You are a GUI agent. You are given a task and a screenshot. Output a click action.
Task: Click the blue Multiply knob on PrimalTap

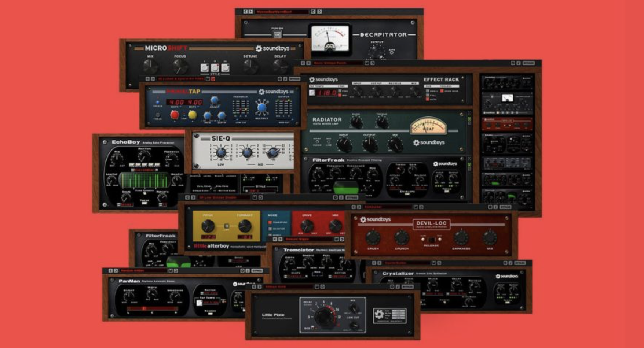tap(261, 108)
